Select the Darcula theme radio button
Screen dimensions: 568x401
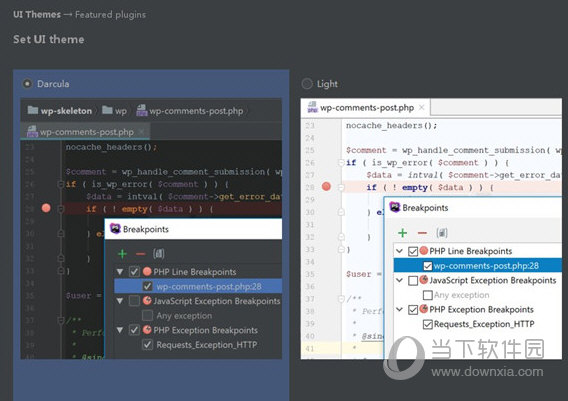(x=27, y=84)
